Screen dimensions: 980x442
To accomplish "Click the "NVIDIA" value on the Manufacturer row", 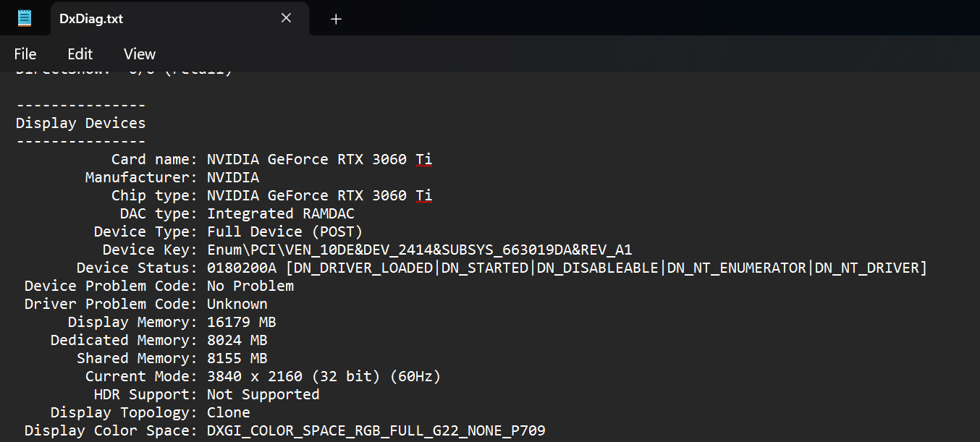I will (233, 177).
